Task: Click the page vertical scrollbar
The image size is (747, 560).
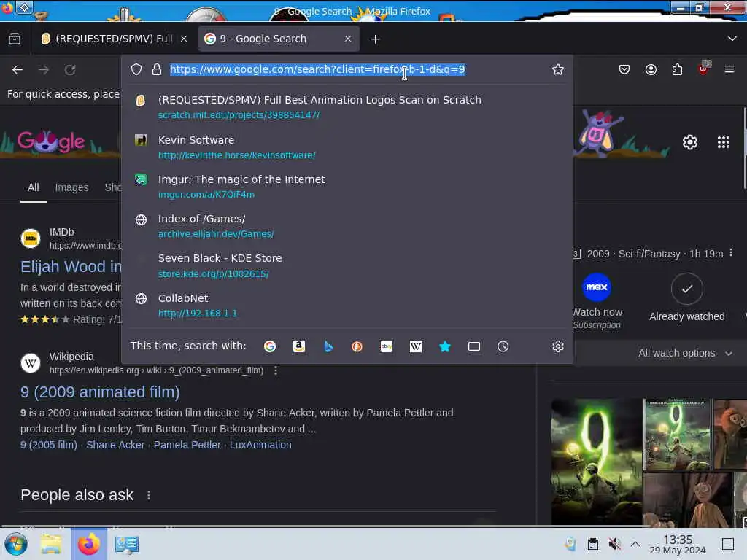Action: 745,149
